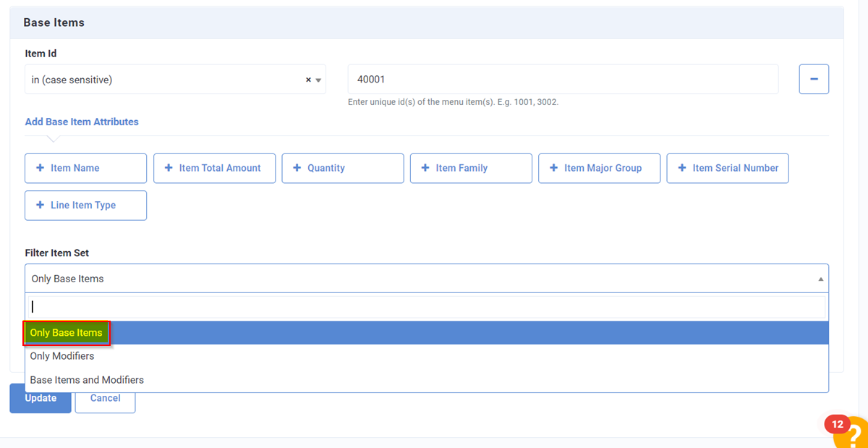Add the Item Major Group attribute
Image resolution: width=868 pixels, height=448 pixels.
[x=599, y=168]
